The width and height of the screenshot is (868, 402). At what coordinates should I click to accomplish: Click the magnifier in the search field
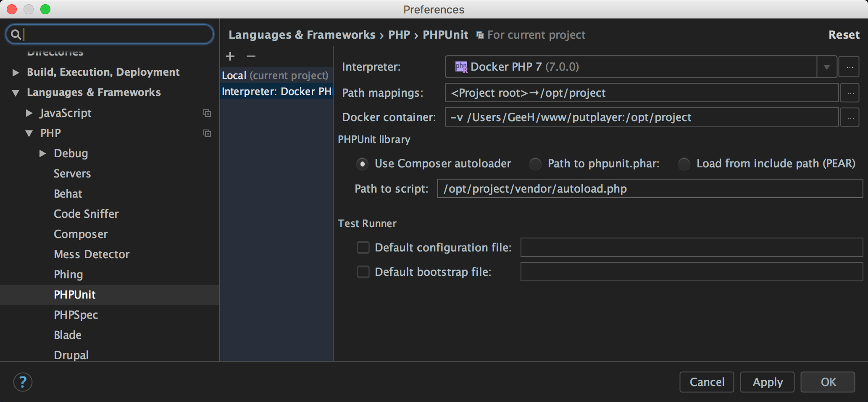16,34
